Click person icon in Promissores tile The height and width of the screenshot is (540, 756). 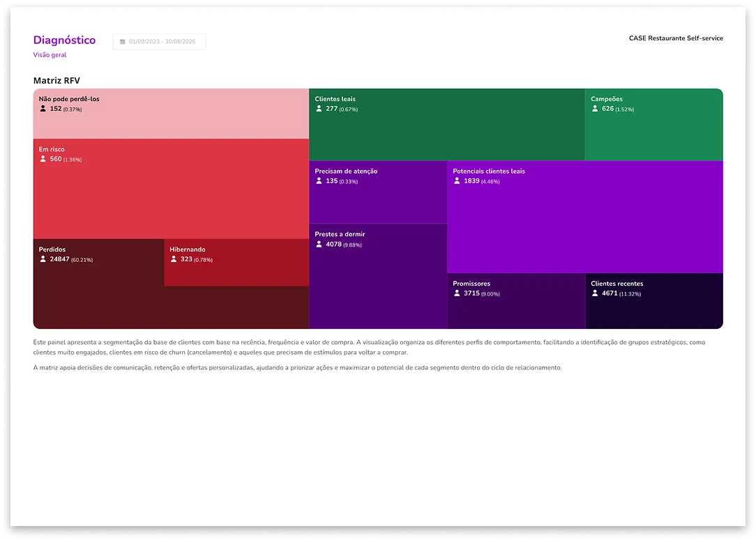[457, 293]
